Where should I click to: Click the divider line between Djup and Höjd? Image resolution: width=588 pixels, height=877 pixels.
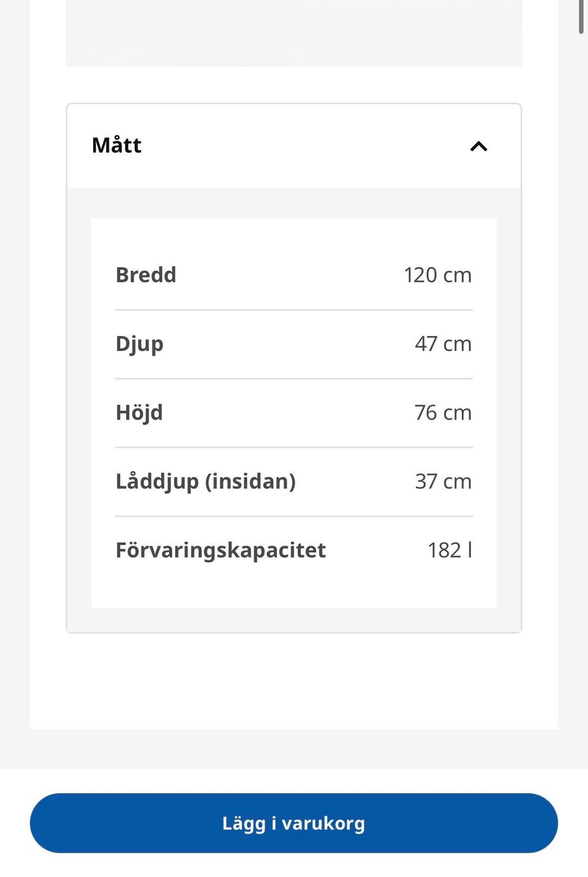coord(294,378)
